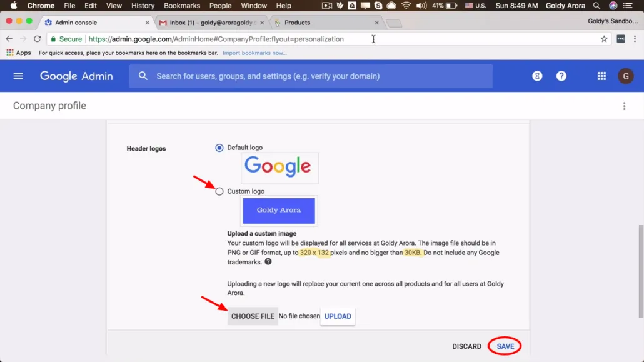Click the address bar URL
The width and height of the screenshot is (644, 362).
coord(216,39)
